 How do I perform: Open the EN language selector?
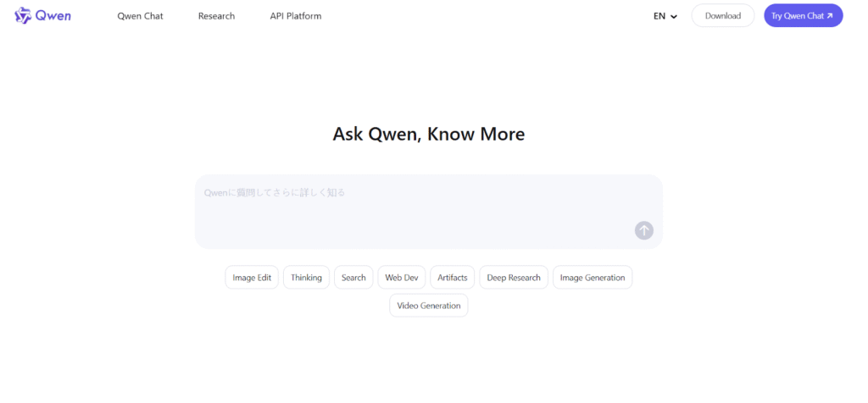pos(659,16)
